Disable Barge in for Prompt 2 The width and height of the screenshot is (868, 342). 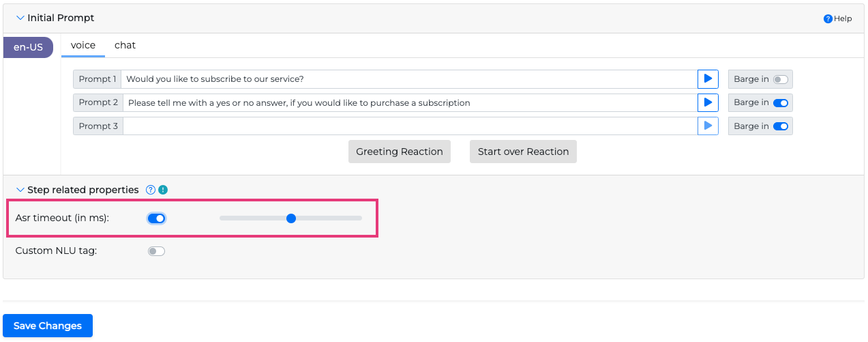pyautogui.click(x=780, y=102)
